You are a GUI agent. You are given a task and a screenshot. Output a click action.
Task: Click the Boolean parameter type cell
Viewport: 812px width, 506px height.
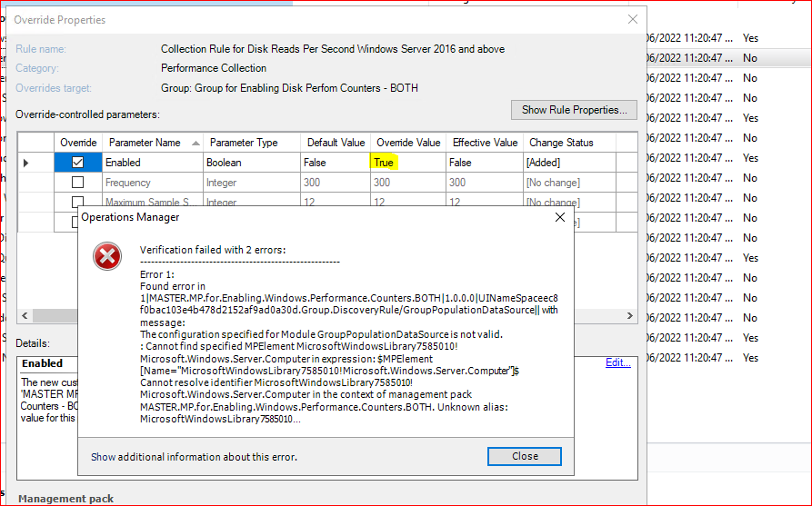(x=252, y=163)
